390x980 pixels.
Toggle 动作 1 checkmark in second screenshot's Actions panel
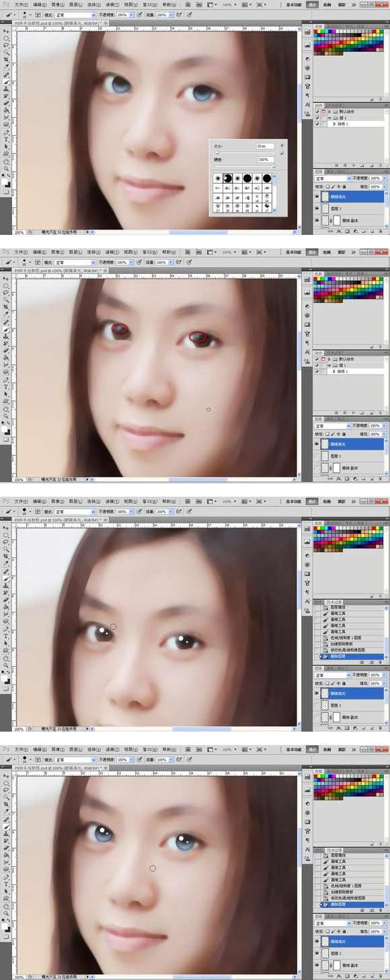pyautogui.click(x=317, y=372)
